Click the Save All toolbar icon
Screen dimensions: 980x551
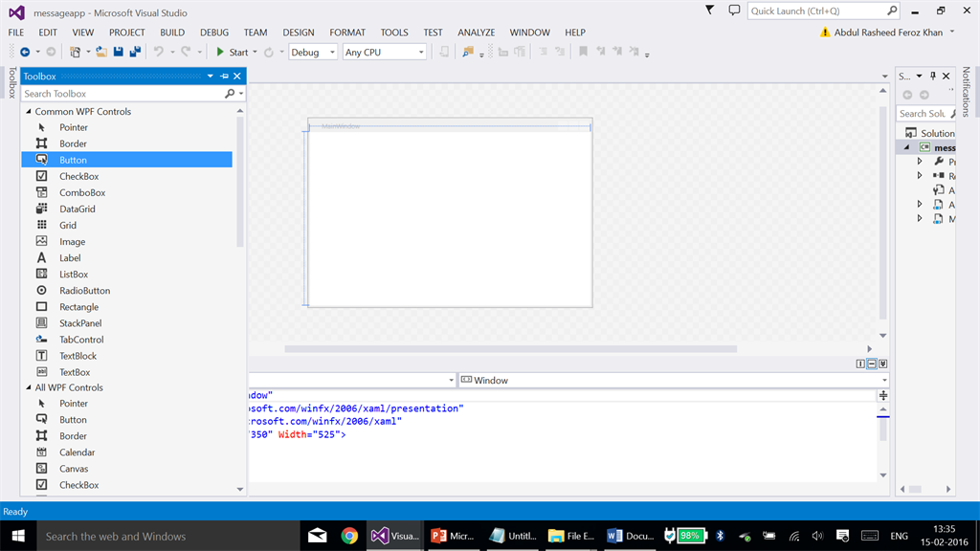pyautogui.click(x=135, y=52)
